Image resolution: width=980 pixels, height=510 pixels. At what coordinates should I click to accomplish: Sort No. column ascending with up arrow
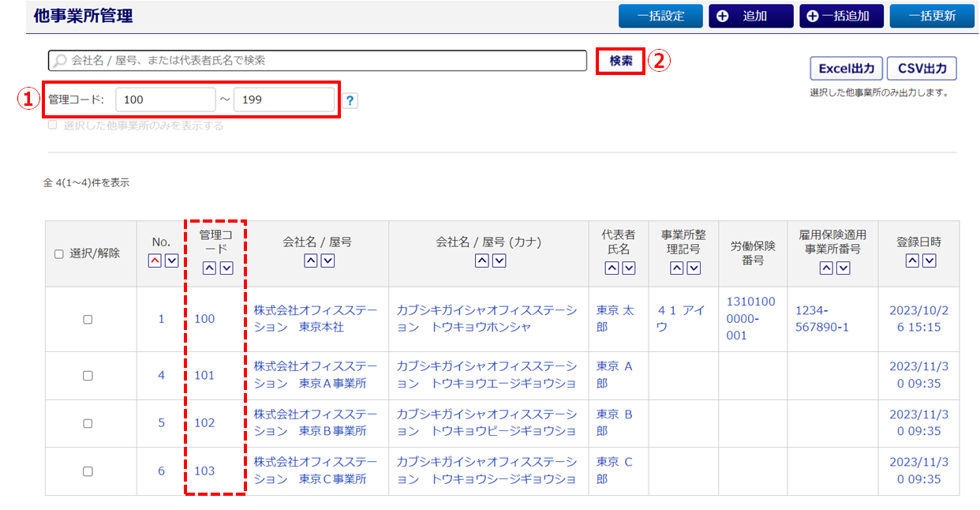coord(154,261)
